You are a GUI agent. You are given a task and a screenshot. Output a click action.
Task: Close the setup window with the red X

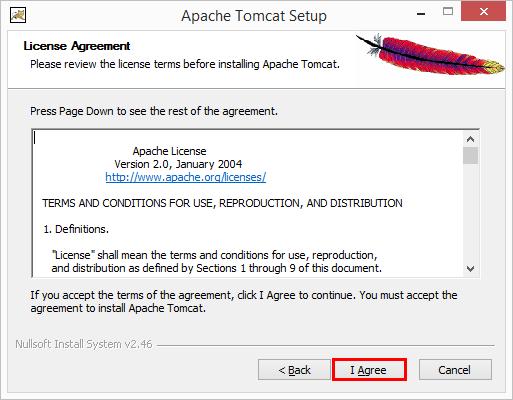(483, 12)
